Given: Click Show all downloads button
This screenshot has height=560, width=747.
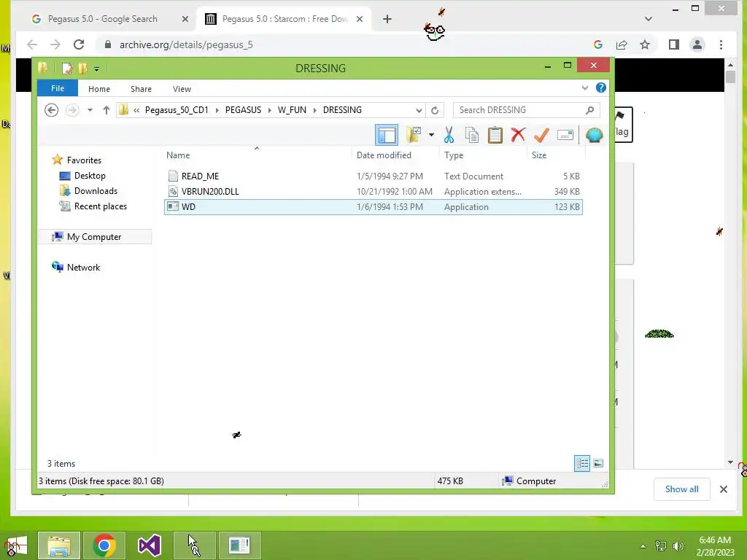Looking at the screenshot, I should coord(682,489).
